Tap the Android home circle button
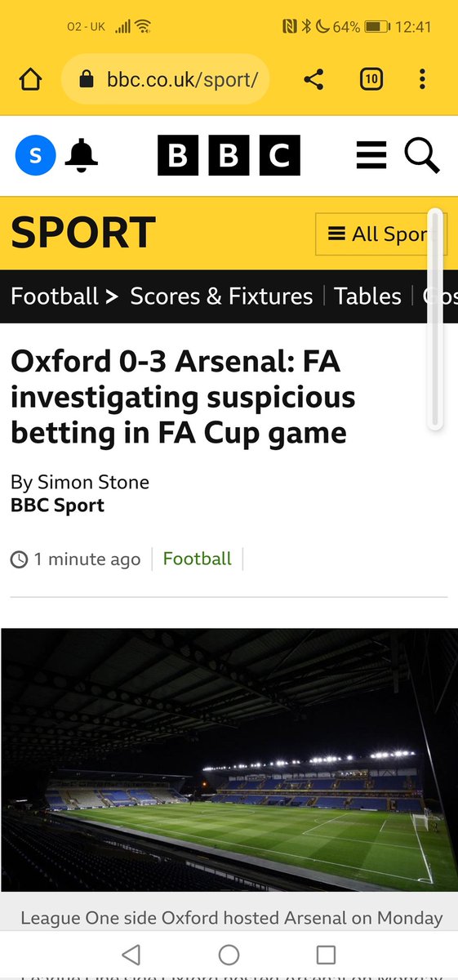Image resolution: width=458 pixels, height=980 pixels. [x=229, y=954]
